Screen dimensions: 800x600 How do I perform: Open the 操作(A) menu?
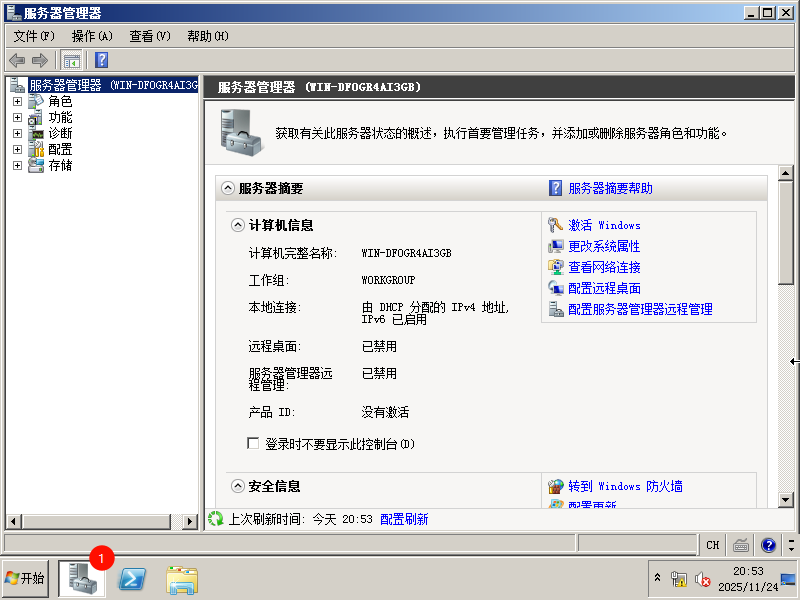[x=92, y=36]
